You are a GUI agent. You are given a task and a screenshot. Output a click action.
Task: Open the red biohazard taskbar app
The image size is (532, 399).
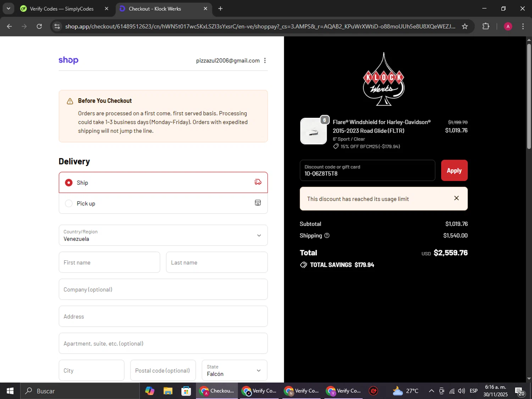(373, 391)
